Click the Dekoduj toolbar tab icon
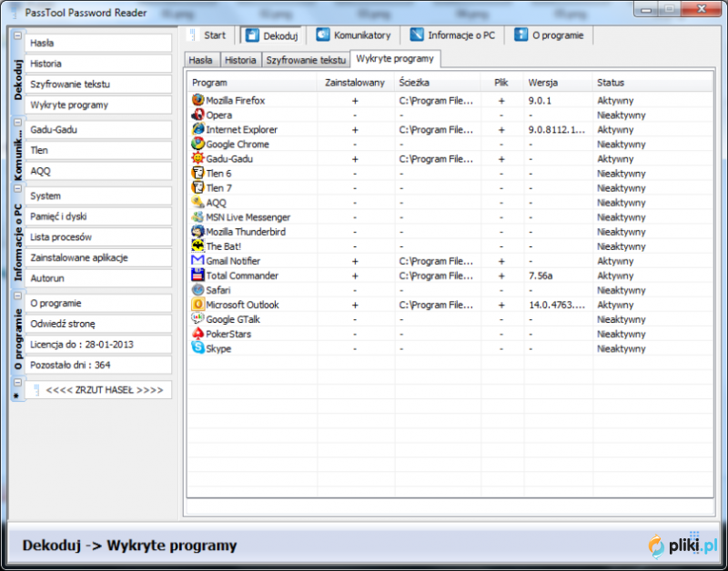Screen dimensions: 728x571 click(252, 35)
